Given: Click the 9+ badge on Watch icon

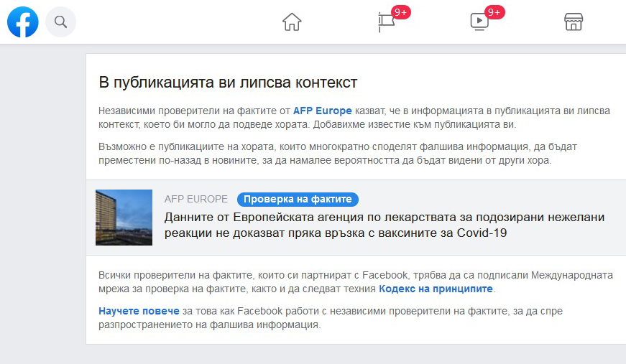Looking at the screenshot, I should [x=494, y=12].
